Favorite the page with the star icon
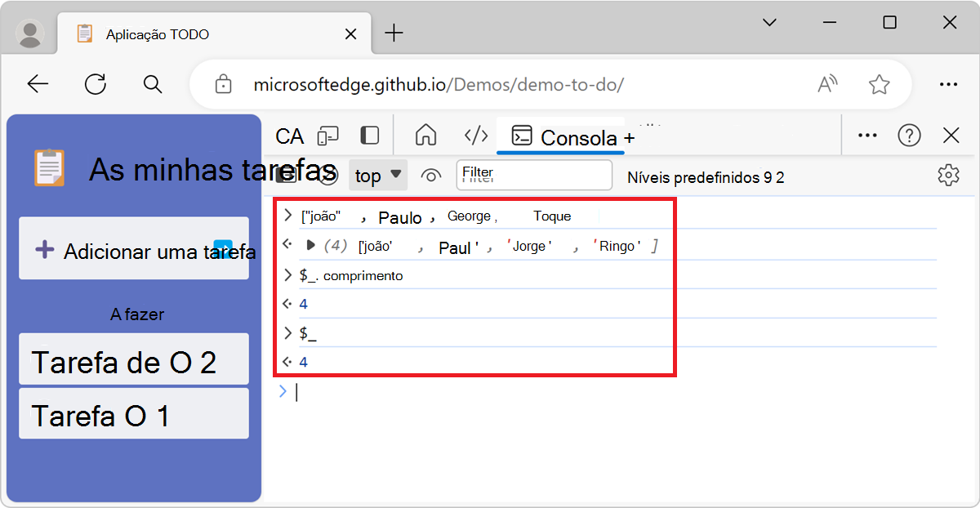 (880, 84)
